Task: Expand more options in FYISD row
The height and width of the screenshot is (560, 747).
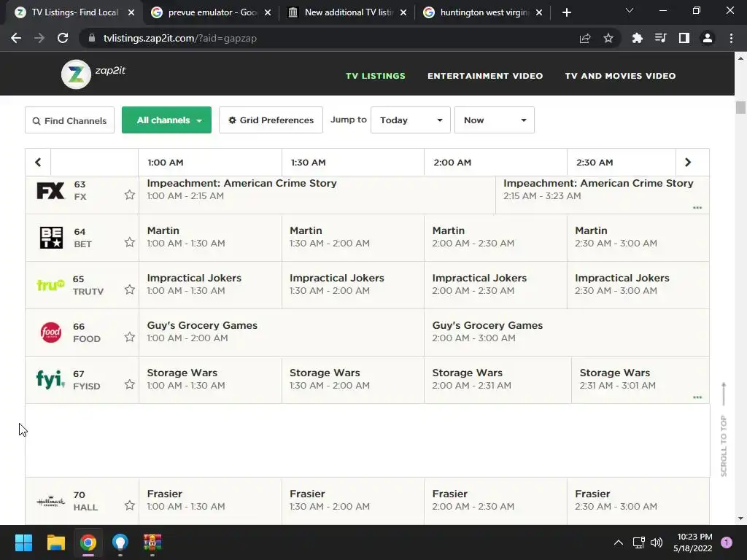Action: [x=697, y=397]
